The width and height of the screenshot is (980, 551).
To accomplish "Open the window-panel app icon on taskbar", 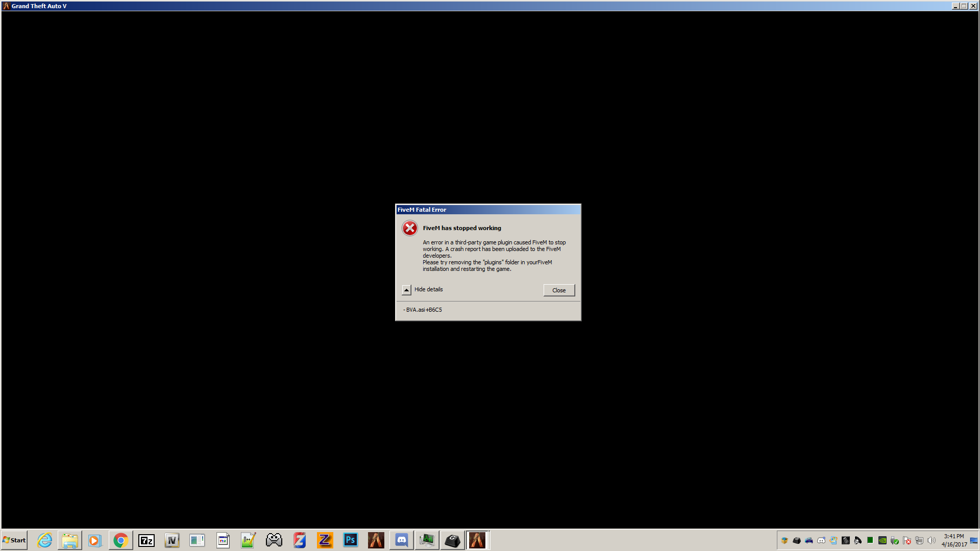I will (x=197, y=540).
